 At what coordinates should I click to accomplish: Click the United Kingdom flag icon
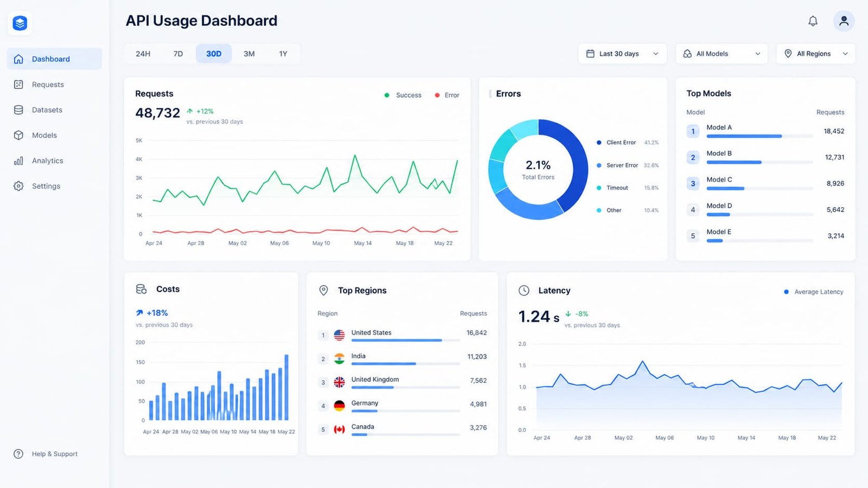coord(339,382)
